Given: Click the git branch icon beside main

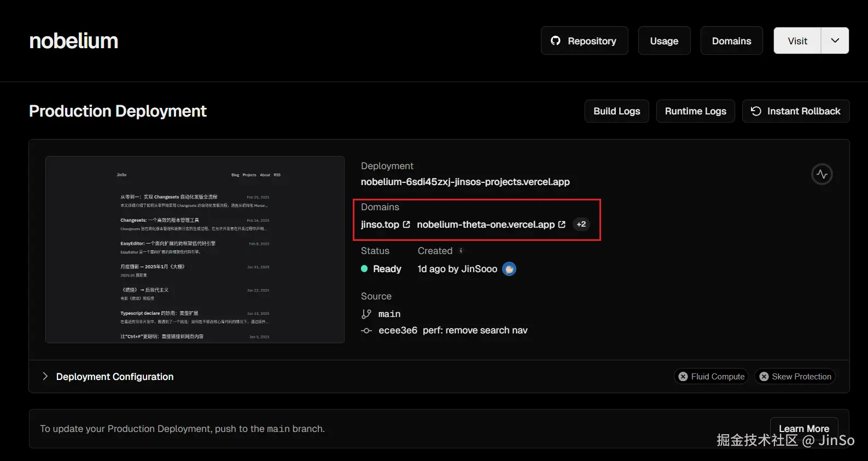Looking at the screenshot, I should (366, 314).
